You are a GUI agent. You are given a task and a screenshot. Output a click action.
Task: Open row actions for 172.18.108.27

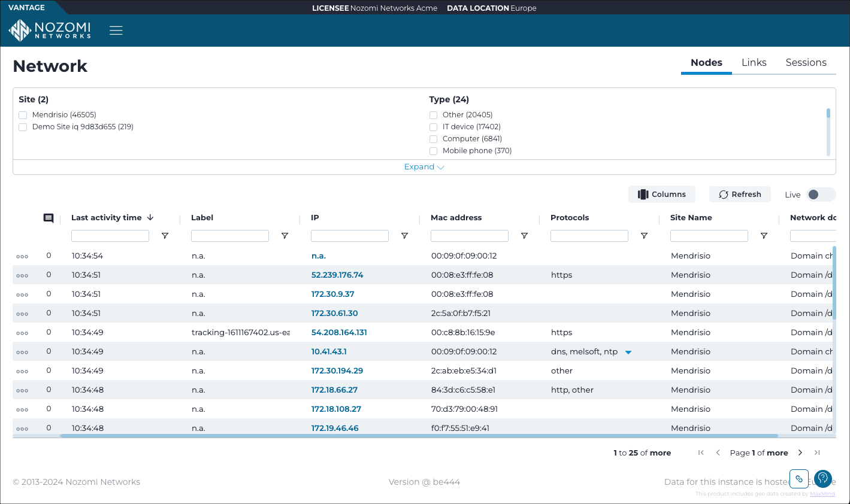click(22, 409)
